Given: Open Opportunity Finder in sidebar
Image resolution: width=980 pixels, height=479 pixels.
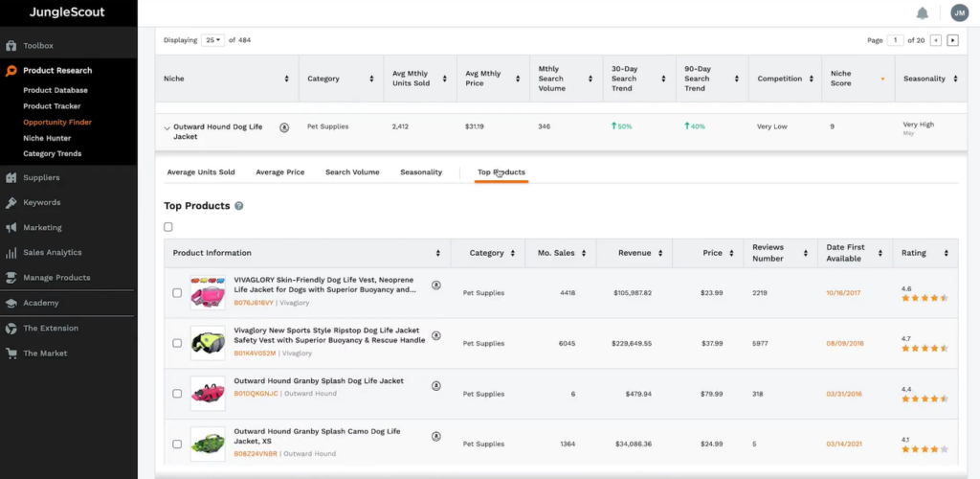Looking at the screenshot, I should coord(57,122).
